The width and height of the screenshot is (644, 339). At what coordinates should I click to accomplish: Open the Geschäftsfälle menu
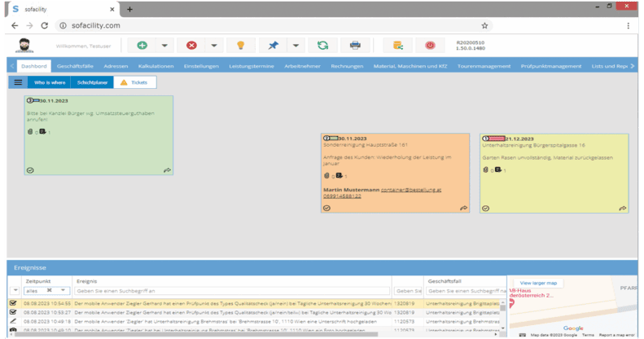tap(75, 66)
